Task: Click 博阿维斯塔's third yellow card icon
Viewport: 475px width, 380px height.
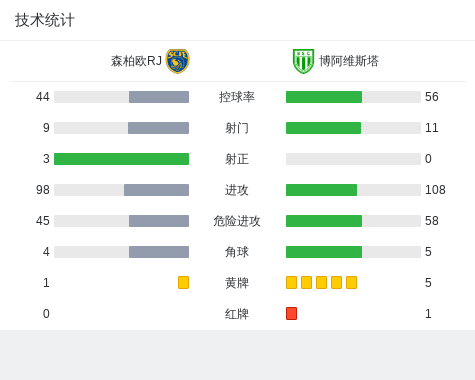Action: click(321, 282)
